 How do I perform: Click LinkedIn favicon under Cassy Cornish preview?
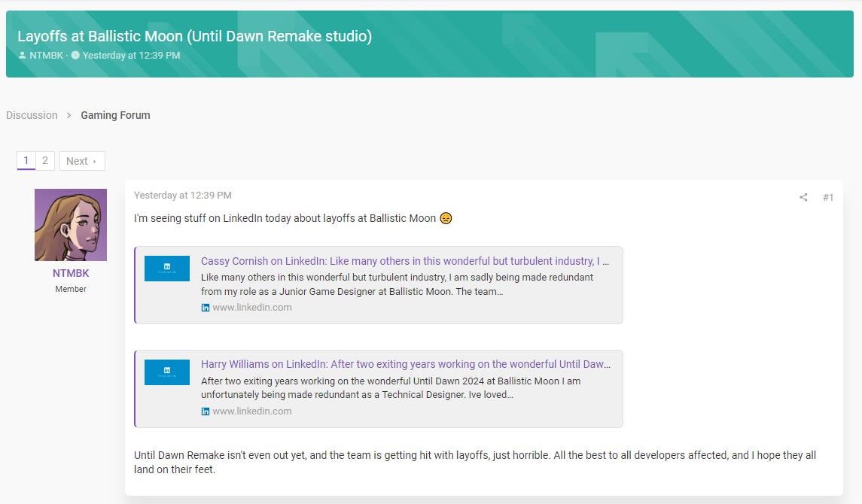[x=206, y=308]
